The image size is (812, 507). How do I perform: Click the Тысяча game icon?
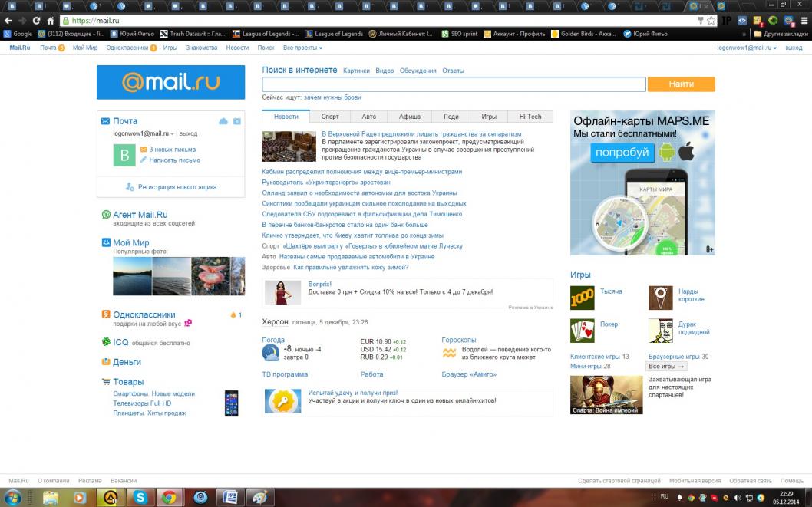tap(582, 298)
